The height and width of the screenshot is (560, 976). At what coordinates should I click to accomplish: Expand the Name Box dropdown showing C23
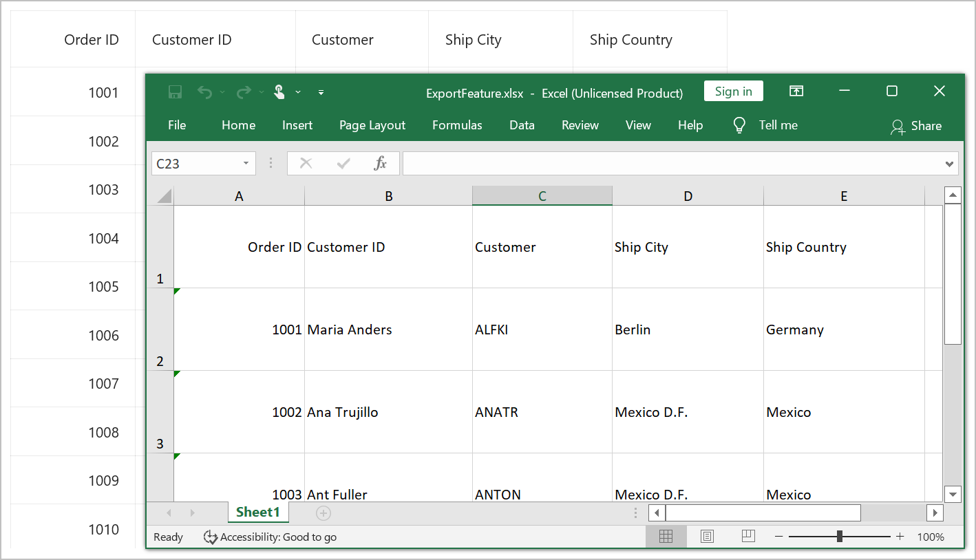coord(245,163)
